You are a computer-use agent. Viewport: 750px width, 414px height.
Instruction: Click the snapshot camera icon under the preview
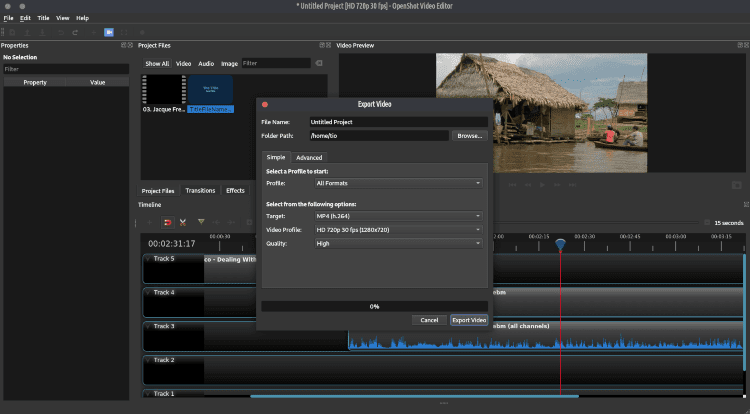(737, 185)
